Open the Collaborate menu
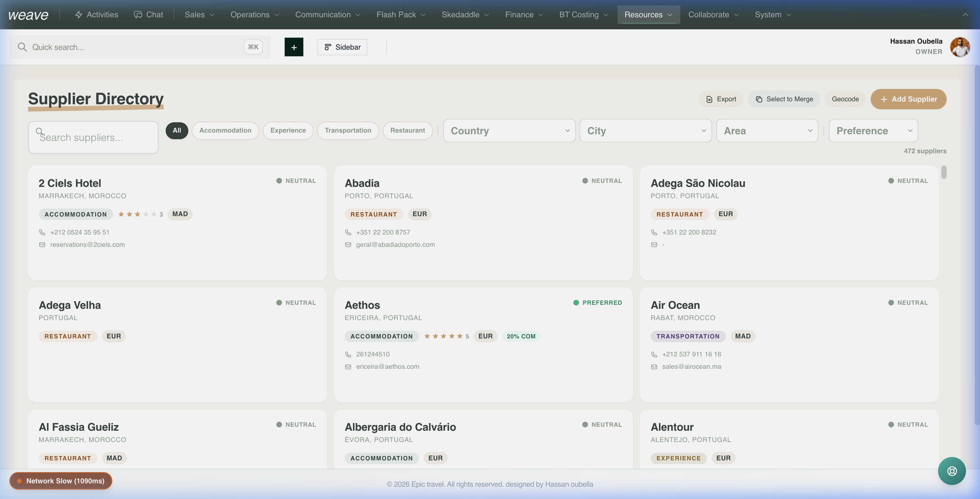 (713, 15)
